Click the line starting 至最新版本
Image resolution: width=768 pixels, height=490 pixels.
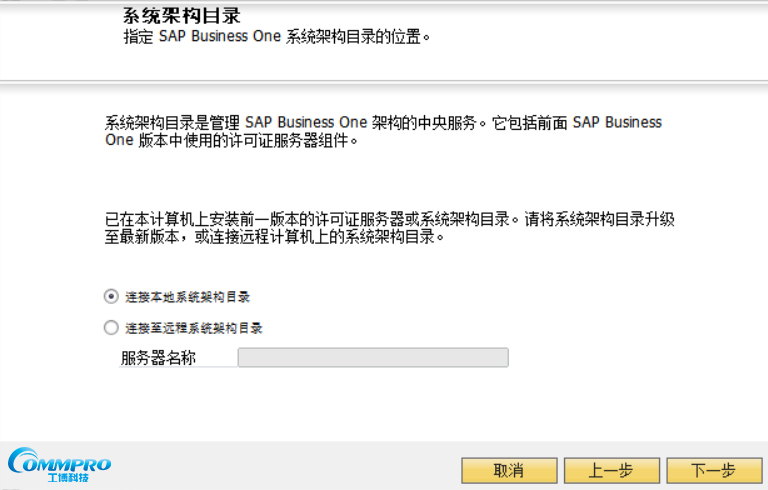click(x=273, y=240)
